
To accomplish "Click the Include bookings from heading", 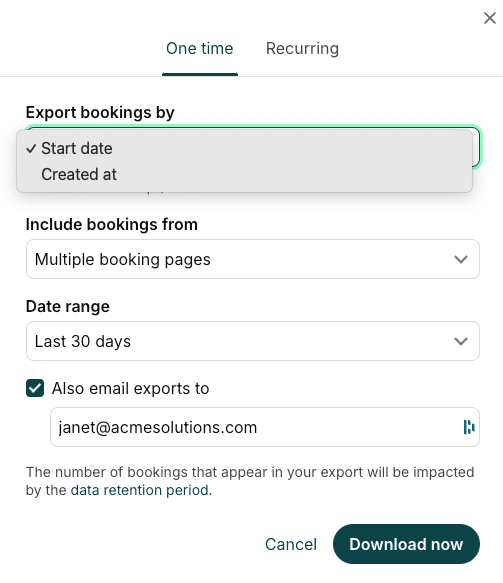I will coord(112,224).
